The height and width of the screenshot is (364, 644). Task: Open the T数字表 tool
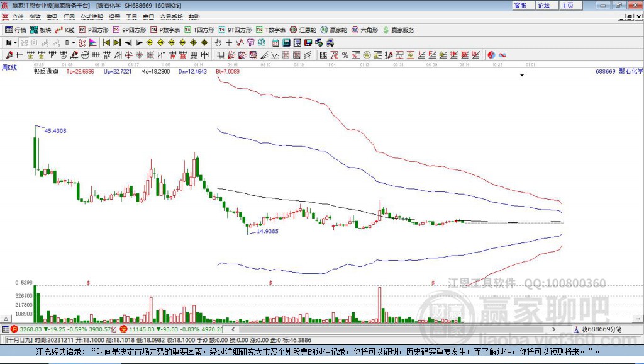pyautogui.click(x=270, y=30)
